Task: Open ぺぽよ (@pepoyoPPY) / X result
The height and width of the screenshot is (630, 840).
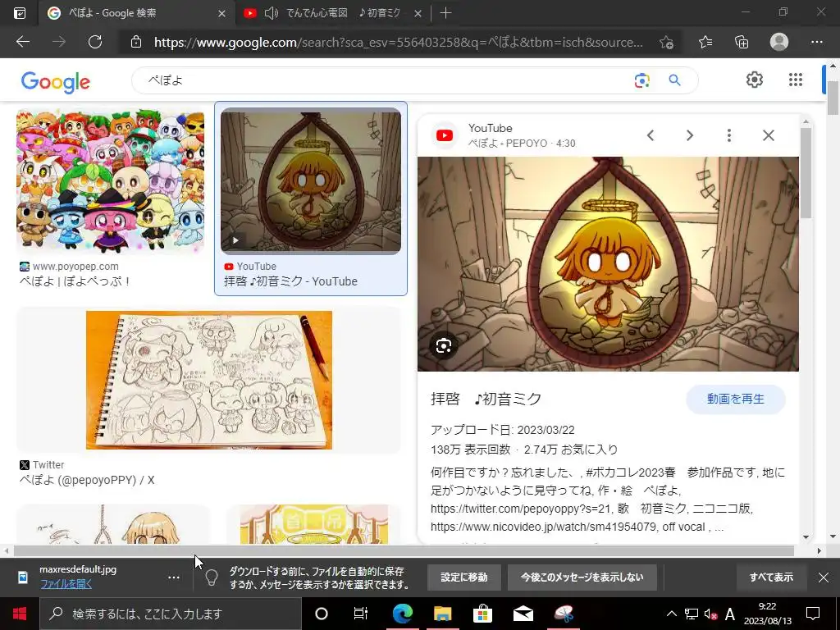Action: (x=87, y=480)
